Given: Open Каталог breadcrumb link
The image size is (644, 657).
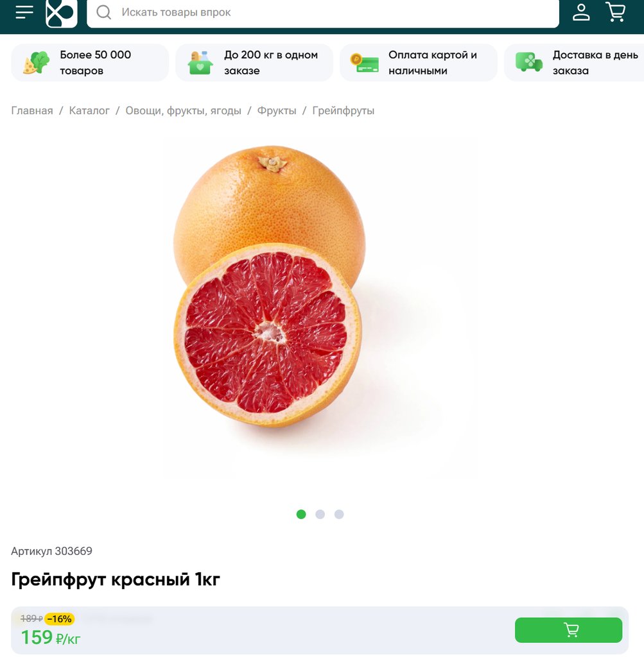Looking at the screenshot, I should click(x=89, y=110).
